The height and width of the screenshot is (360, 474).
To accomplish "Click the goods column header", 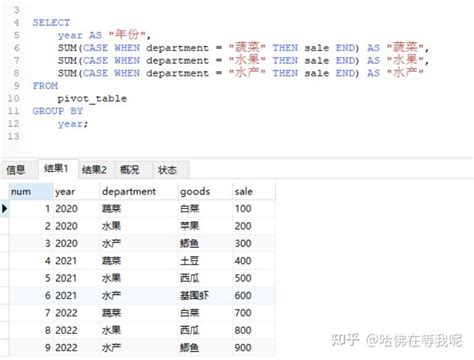I will (205, 192).
